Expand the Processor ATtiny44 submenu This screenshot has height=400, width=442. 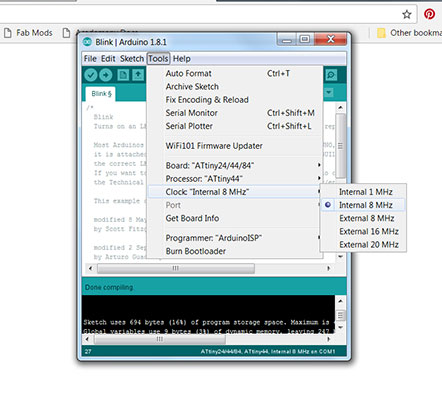[x=235, y=179]
